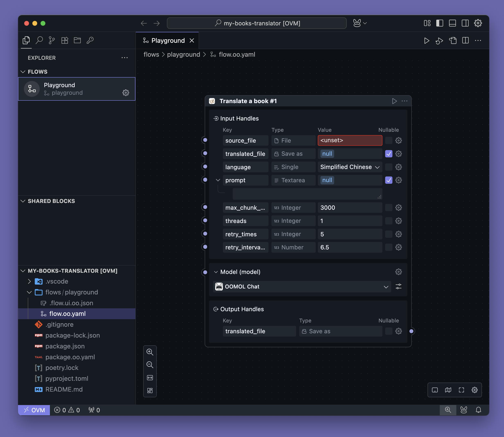Run the flow with the top play icon
The height and width of the screenshot is (437, 504).
(426, 41)
